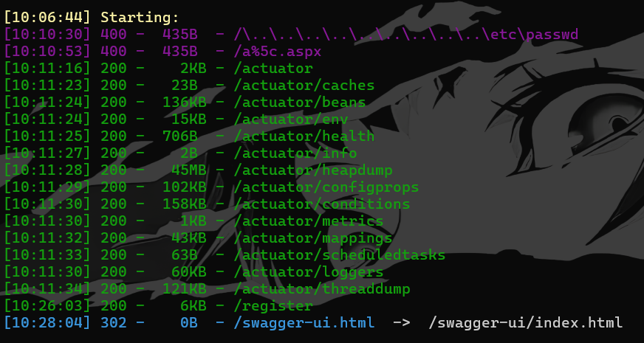
Task: Click the /actuator/threaddump path
Action: tap(321, 289)
